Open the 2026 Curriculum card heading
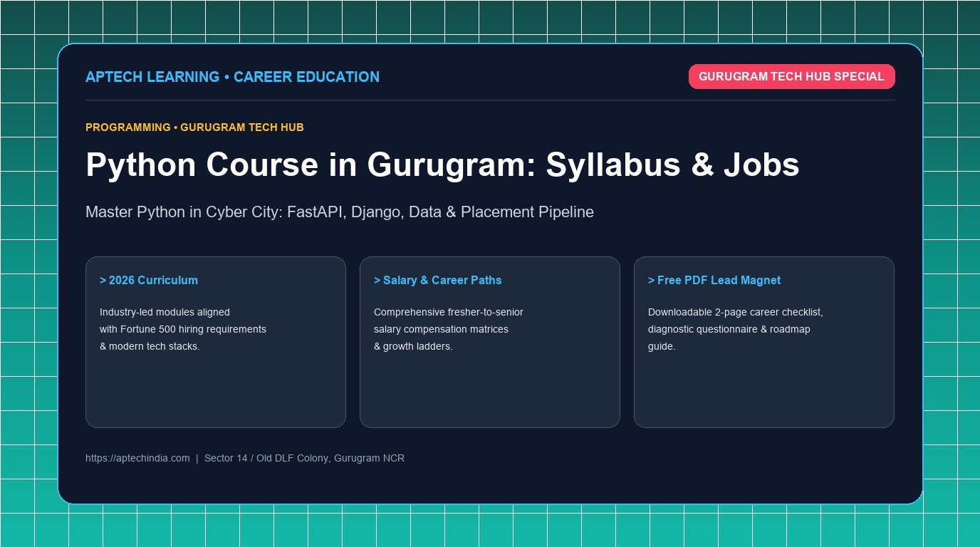Screen dimensions: 980x547 click(149, 281)
